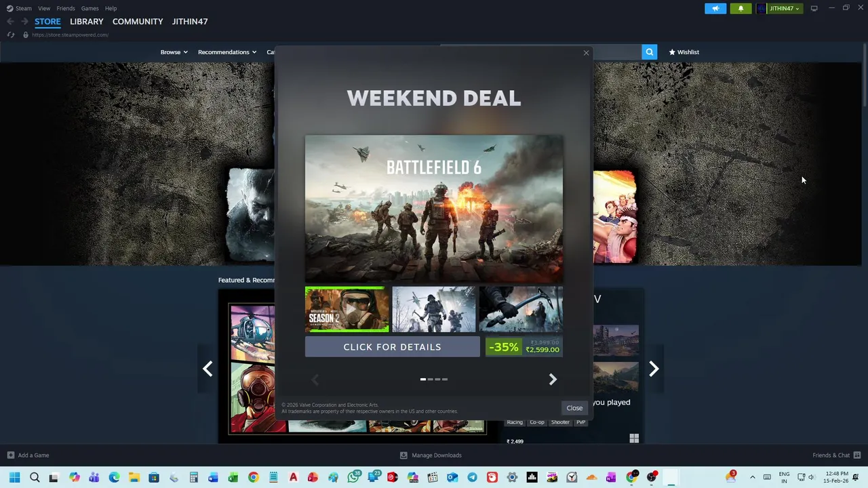Open the View menu
The image size is (868, 488).
tap(44, 8)
